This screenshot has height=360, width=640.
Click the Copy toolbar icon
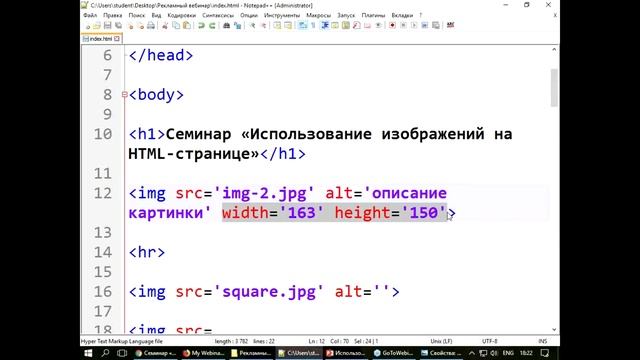point(176,26)
